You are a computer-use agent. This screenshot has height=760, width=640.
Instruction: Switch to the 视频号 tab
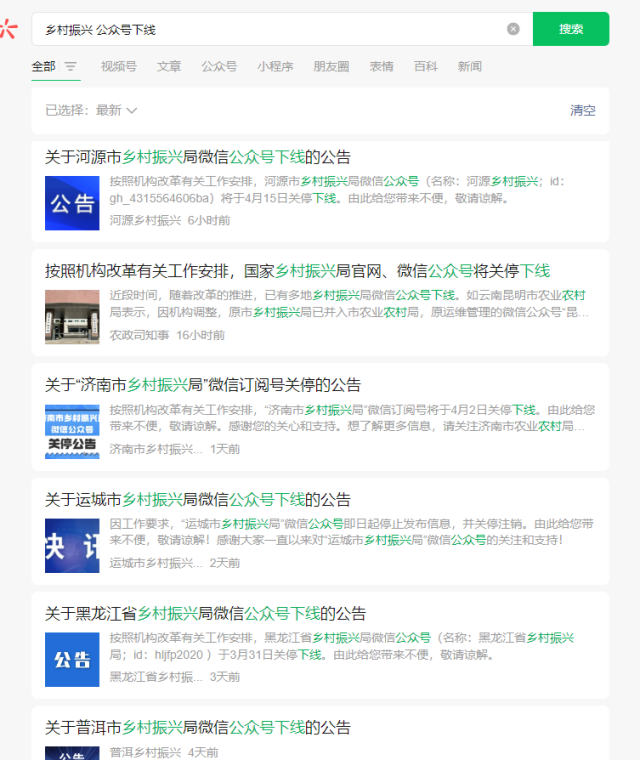coord(118,67)
